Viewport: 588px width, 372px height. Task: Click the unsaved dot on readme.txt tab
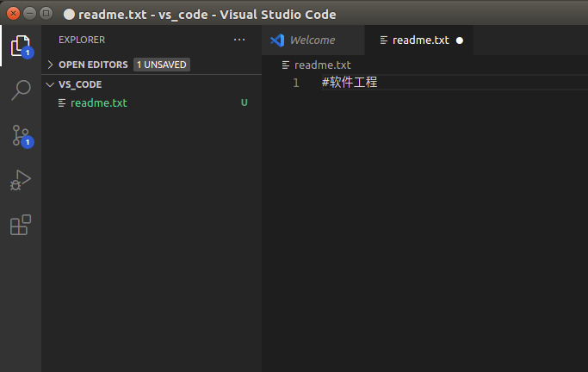pyautogui.click(x=459, y=40)
